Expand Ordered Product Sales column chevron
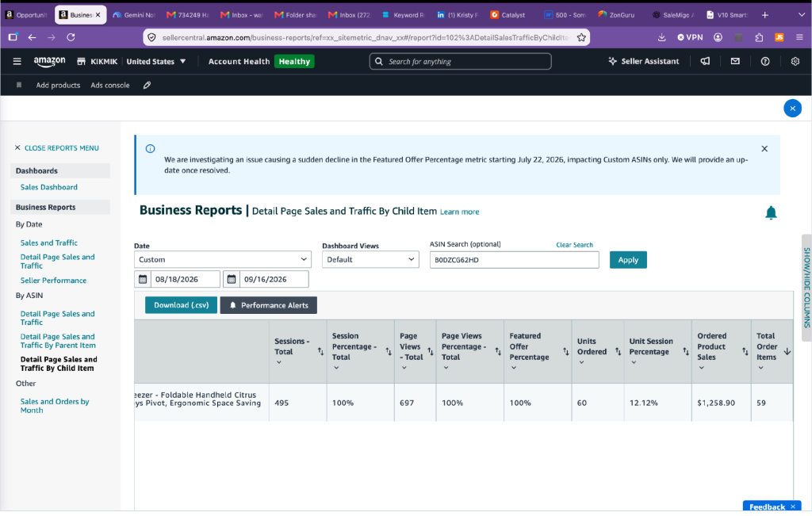This screenshot has width=812, height=516. (x=701, y=368)
